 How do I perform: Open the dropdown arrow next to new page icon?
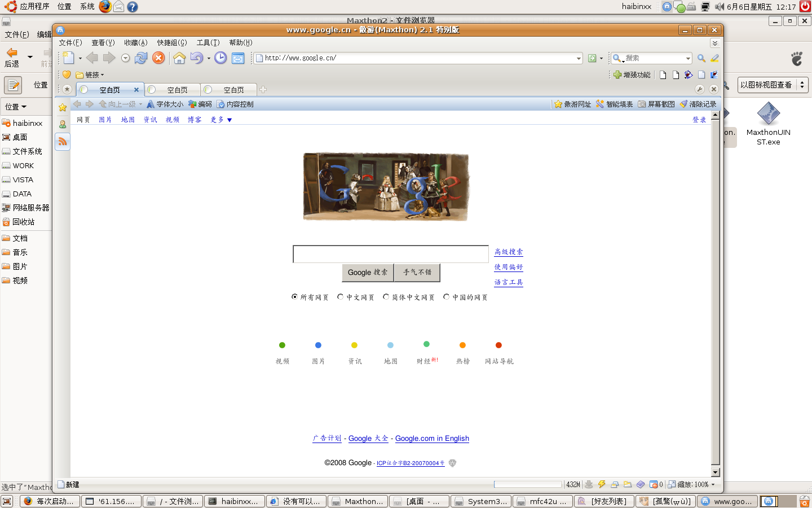(80, 58)
